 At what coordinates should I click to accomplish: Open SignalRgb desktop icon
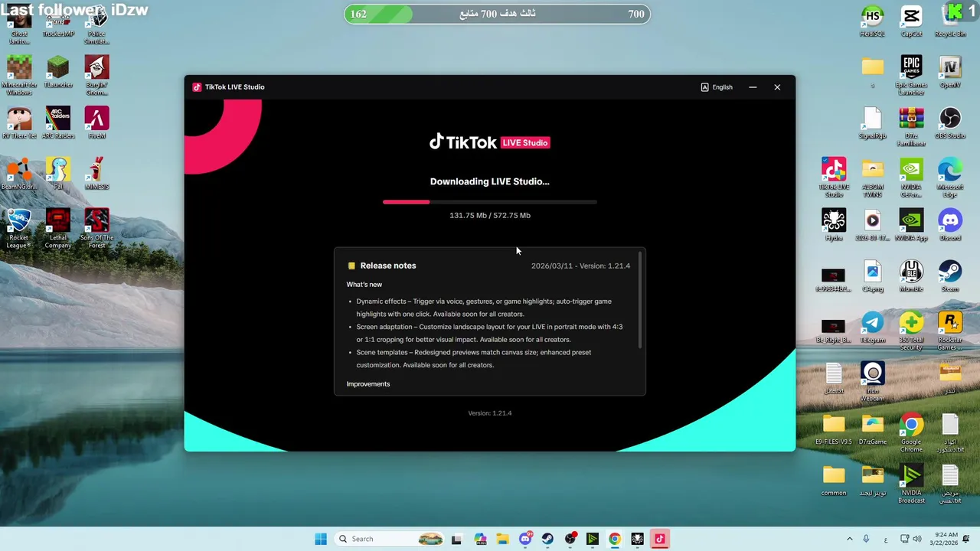click(x=872, y=123)
